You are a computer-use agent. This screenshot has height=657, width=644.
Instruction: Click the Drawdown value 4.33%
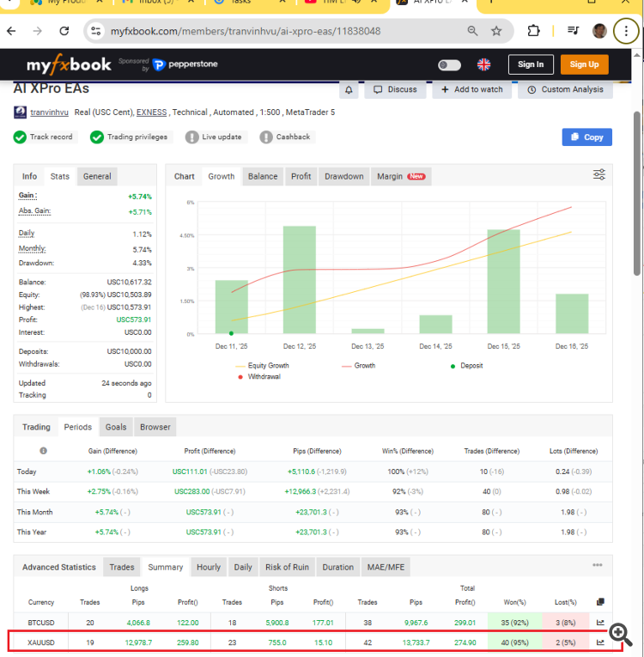[142, 263]
